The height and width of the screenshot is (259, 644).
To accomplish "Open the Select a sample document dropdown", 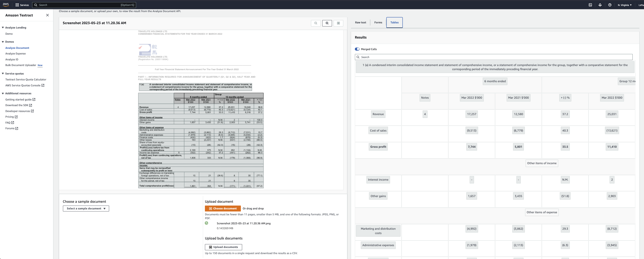I will (x=86, y=208).
